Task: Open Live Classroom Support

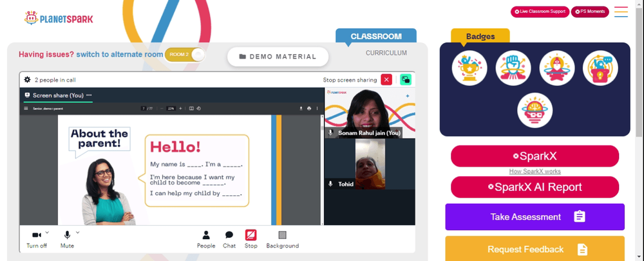Action: coord(540,12)
